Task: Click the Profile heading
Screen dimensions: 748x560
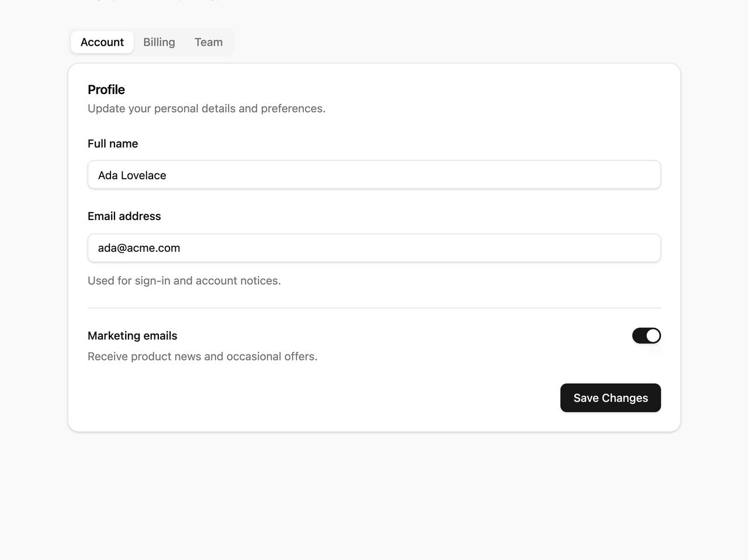Action: [x=106, y=89]
